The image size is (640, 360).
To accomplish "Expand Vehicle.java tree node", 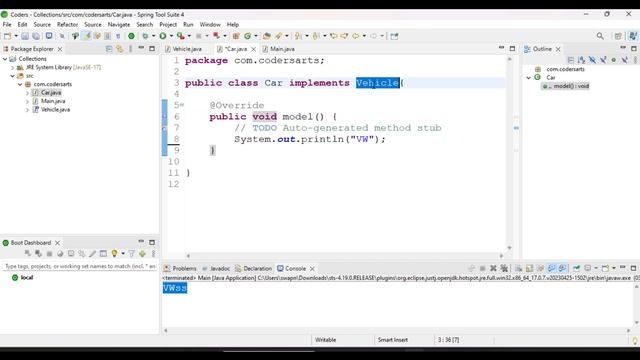I will click(27, 110).
